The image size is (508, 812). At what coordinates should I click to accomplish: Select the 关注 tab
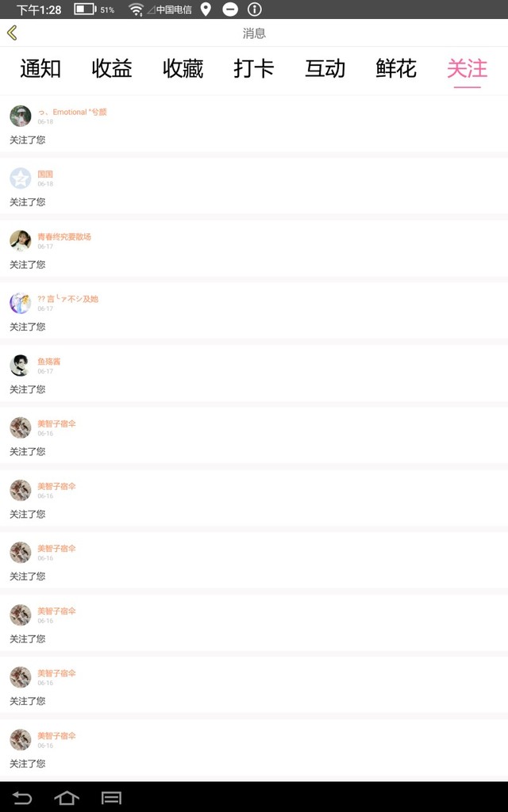tap(467, 68)
